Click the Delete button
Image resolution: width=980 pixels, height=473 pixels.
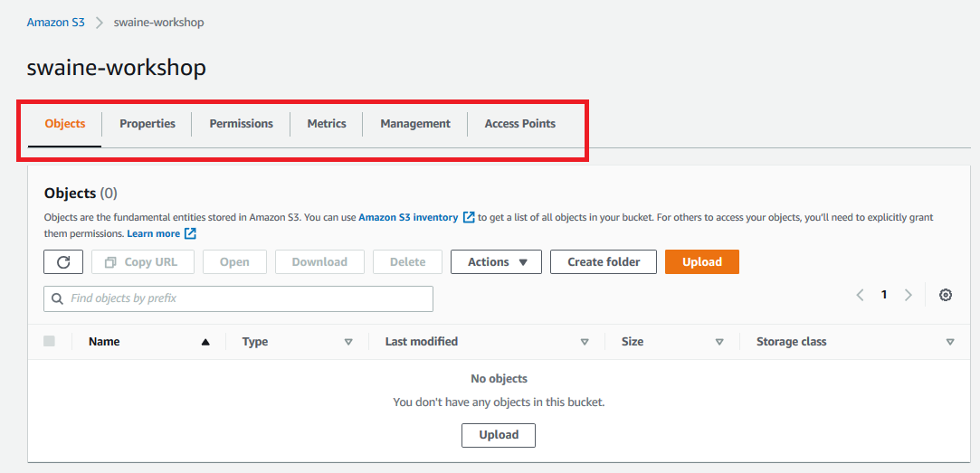click(x=407, y=261)
